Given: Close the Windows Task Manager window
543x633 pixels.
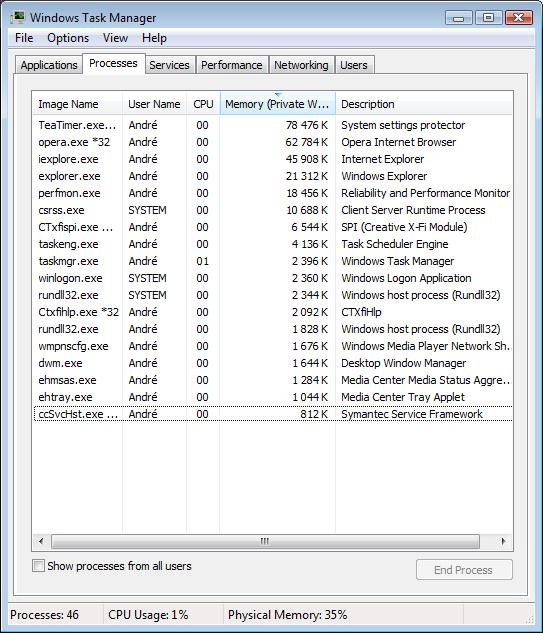Looking at the screenshot, I should [x=518, y=18].
